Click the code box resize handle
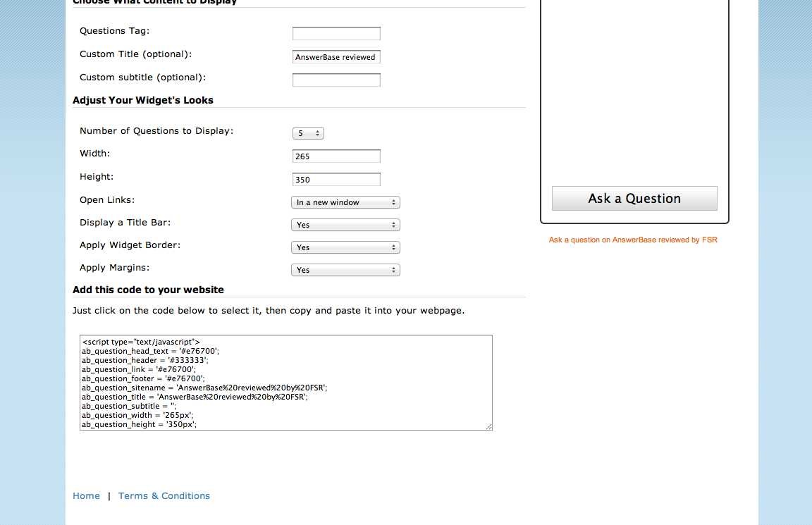The image size is (812, 525). point(488,426)
